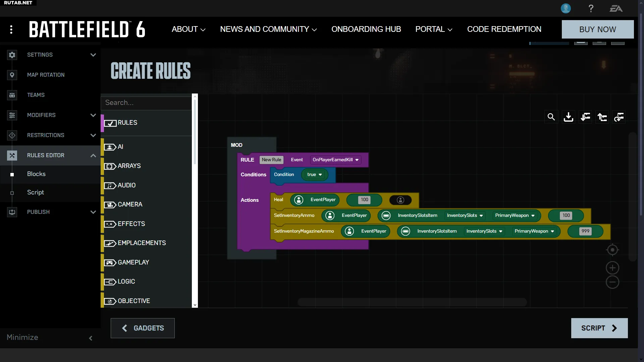The width and height of the screenshot is (644, 362).
Task: Collapse the Rules Editor sidebar section
Action: coord(93,156)
